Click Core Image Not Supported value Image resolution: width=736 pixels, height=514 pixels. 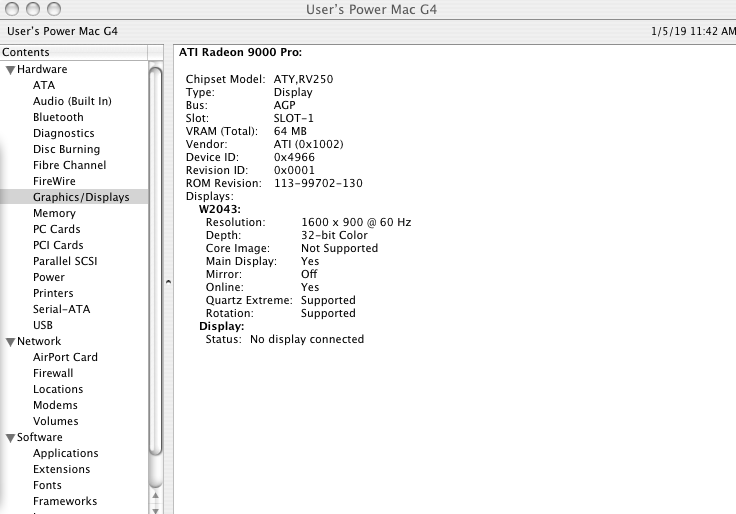click(339, 248)
